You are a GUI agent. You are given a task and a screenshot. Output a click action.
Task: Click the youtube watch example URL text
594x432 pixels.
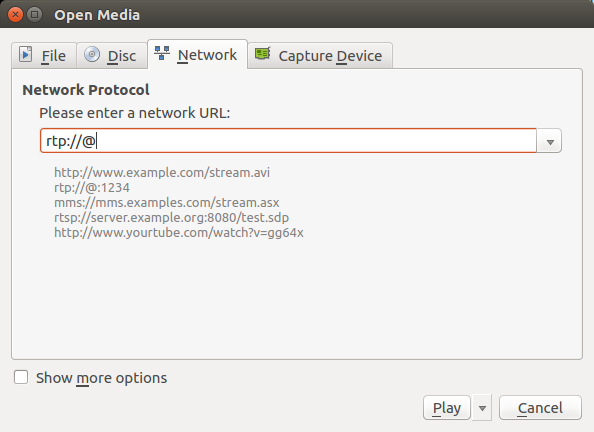179,233
